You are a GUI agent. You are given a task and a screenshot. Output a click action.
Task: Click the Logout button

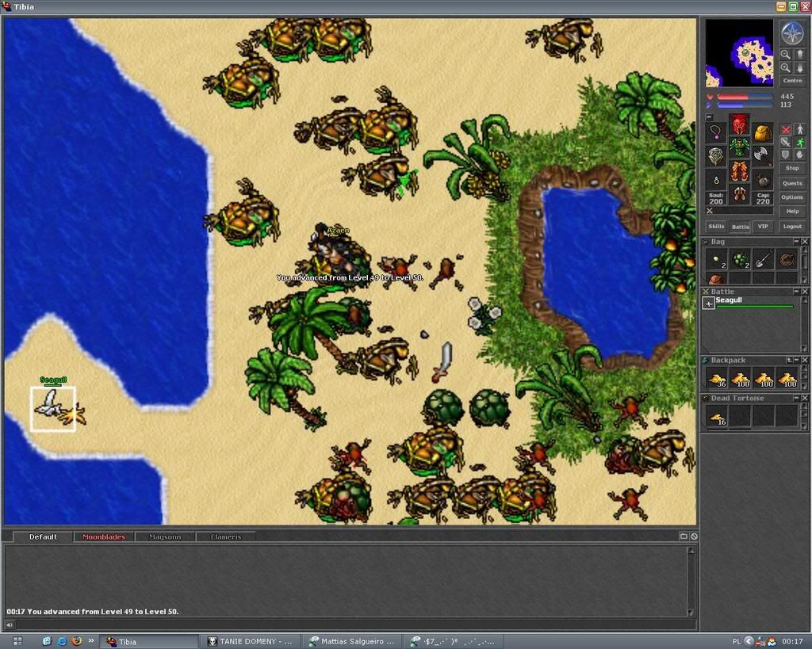point(792,226)
